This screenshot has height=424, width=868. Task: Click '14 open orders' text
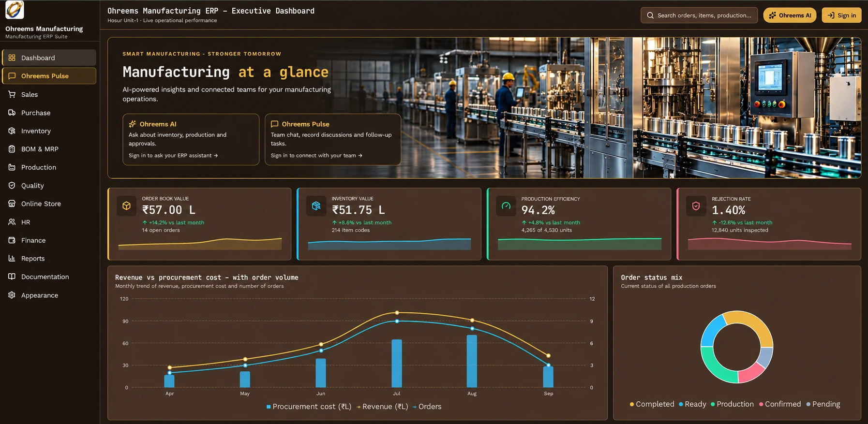161,230
